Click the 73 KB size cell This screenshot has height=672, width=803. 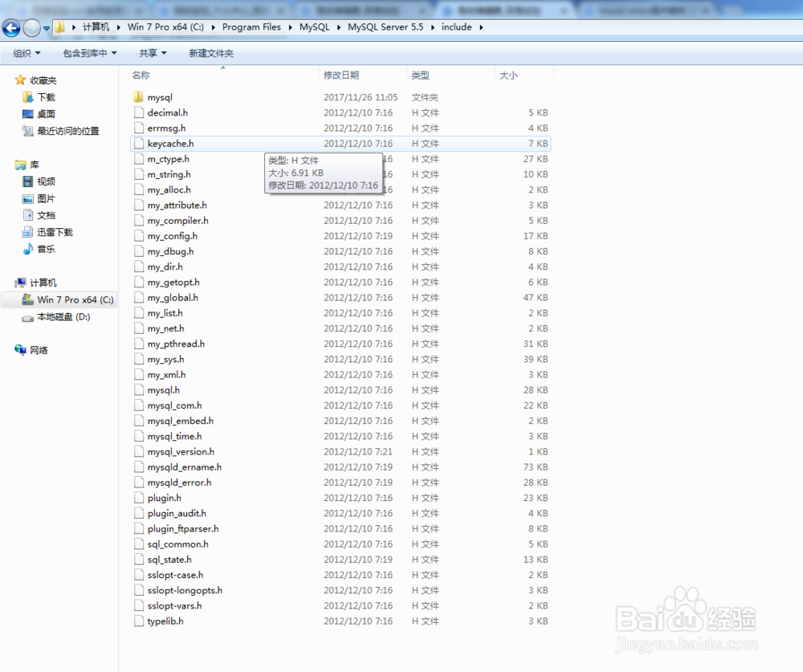[x=536, y=467]
